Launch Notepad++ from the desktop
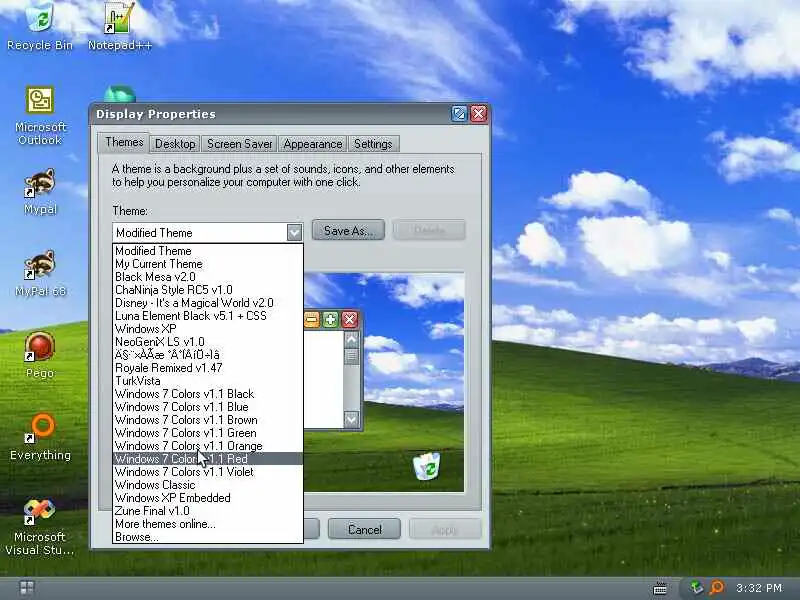This screenshot has height=600, width=800. point(119,26)
